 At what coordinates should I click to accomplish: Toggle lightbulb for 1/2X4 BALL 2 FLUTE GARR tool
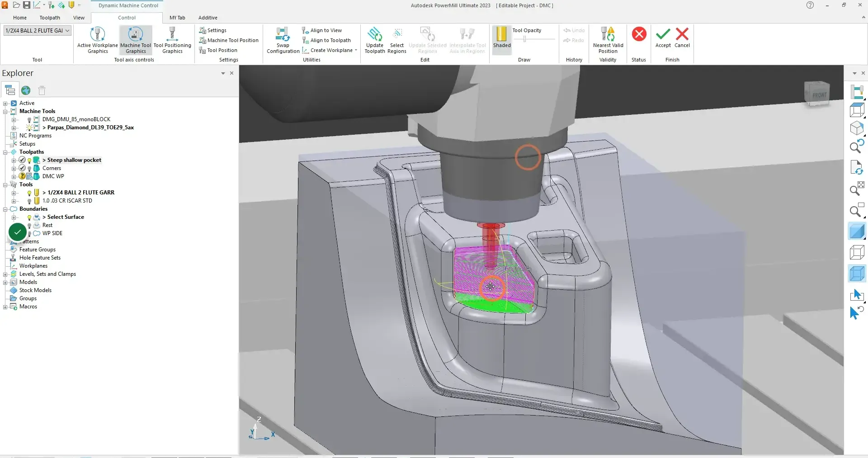pos(29,193)
